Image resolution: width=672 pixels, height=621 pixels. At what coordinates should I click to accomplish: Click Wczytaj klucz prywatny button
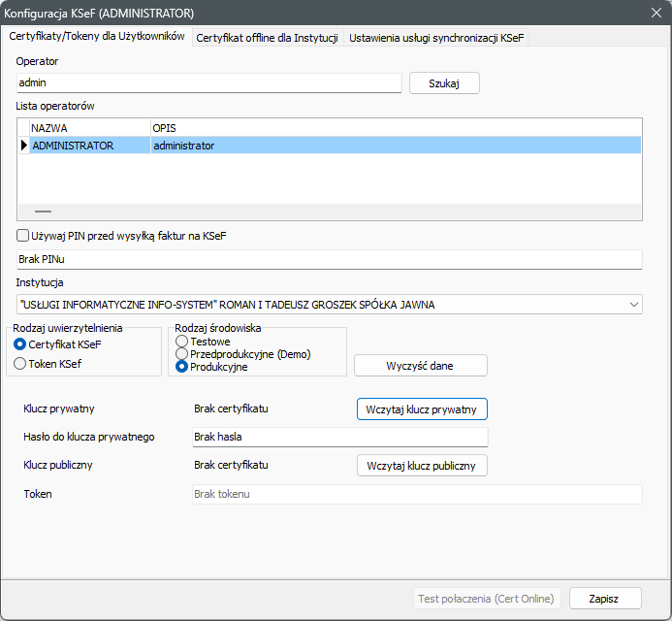point(422,409)
